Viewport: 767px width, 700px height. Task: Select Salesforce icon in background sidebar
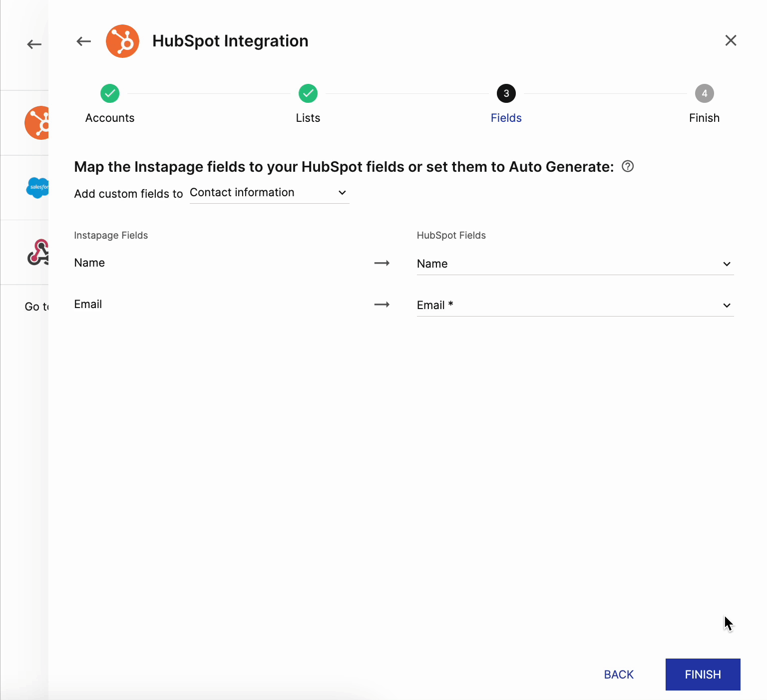point(37,188)
